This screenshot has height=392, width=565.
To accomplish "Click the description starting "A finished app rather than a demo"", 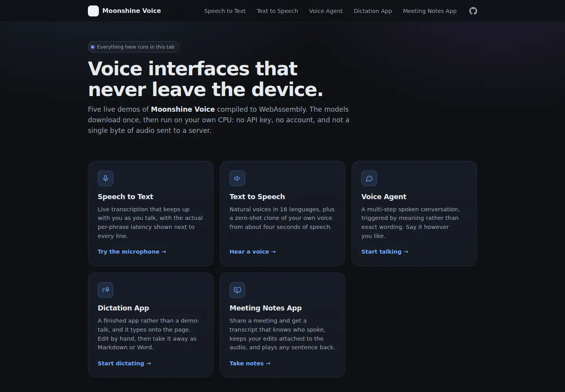I will coord(148,334).
